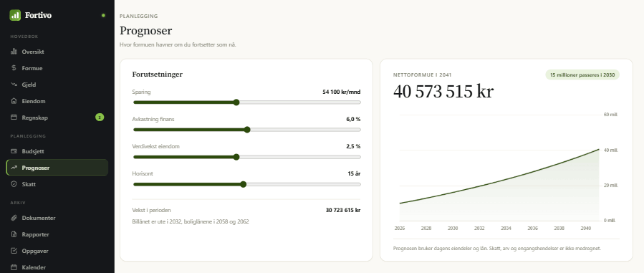
Task: Go to Rapporter
Action: click(x=57, y=234)
